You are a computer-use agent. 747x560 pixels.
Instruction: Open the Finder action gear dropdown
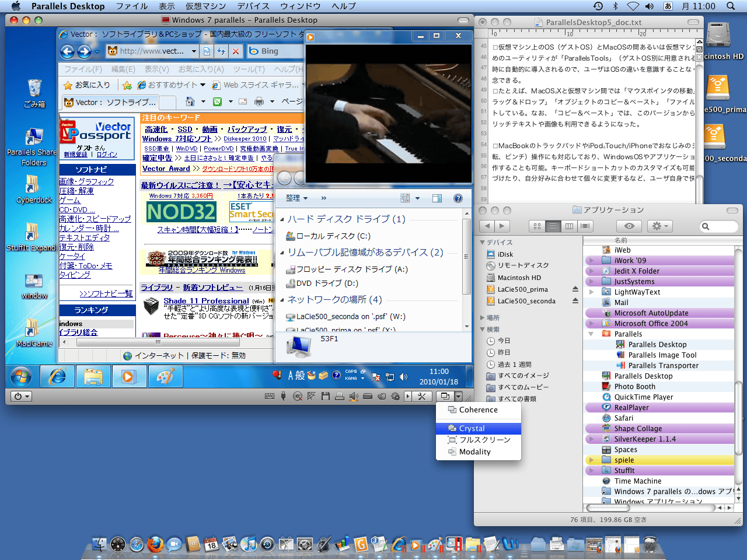tap(659, 226)
